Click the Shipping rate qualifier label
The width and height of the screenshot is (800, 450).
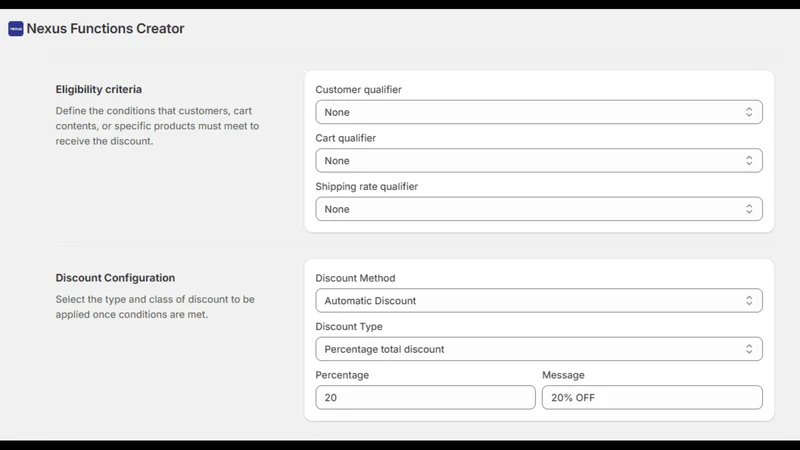point(366,186)
